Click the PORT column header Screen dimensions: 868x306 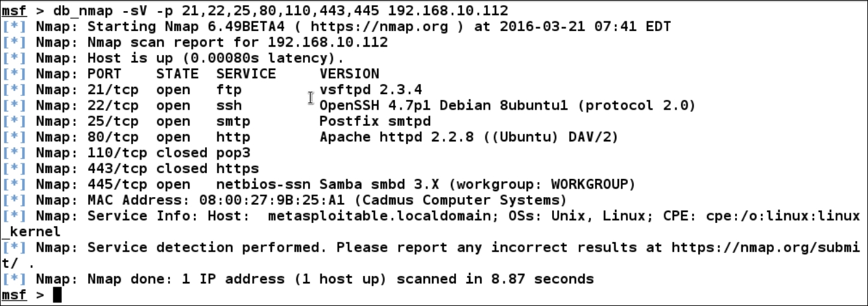[104, 74]
